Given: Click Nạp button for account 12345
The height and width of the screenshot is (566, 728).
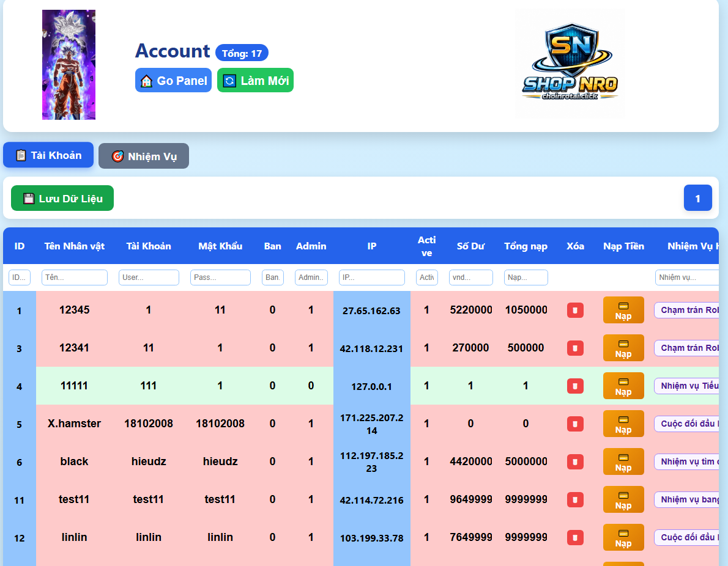Looking at the screenshot, I should (623, 310).
